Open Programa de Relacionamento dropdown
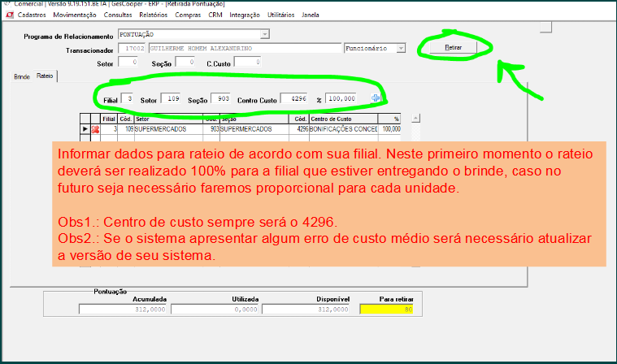This screenshot has height=364, width=617. tap(265, 34)
